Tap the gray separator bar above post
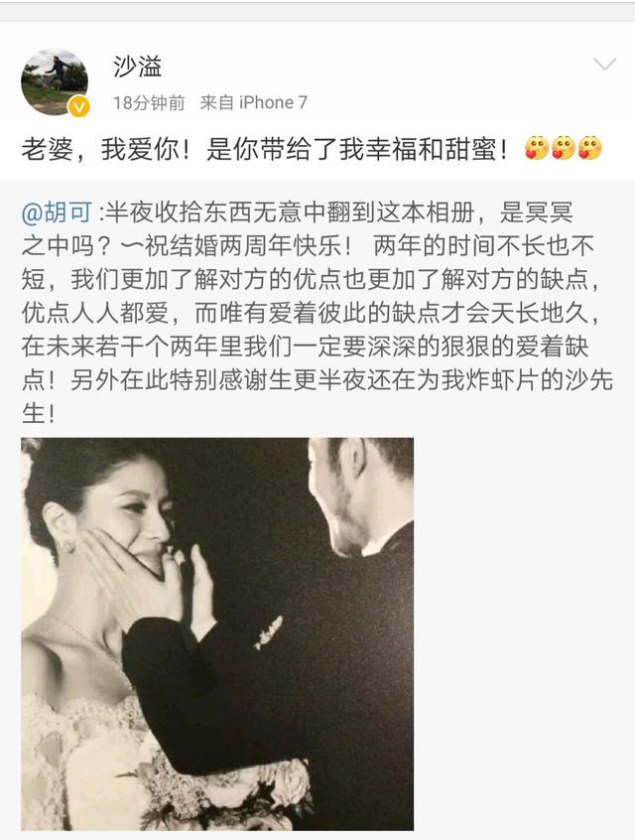Image resolution: width=635 pixels, height=840 pixels. (317, 12)
